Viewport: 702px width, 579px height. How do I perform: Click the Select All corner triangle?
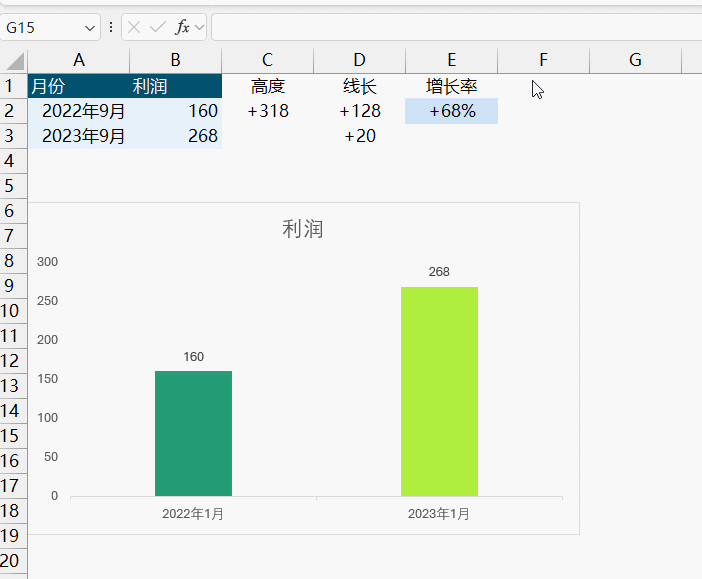pos(14,60)
